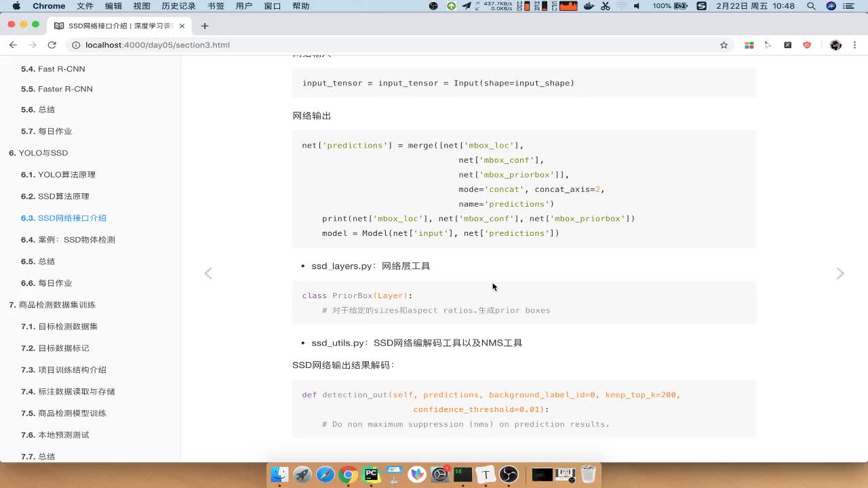Open a new tab with plus button

(205, 26)
